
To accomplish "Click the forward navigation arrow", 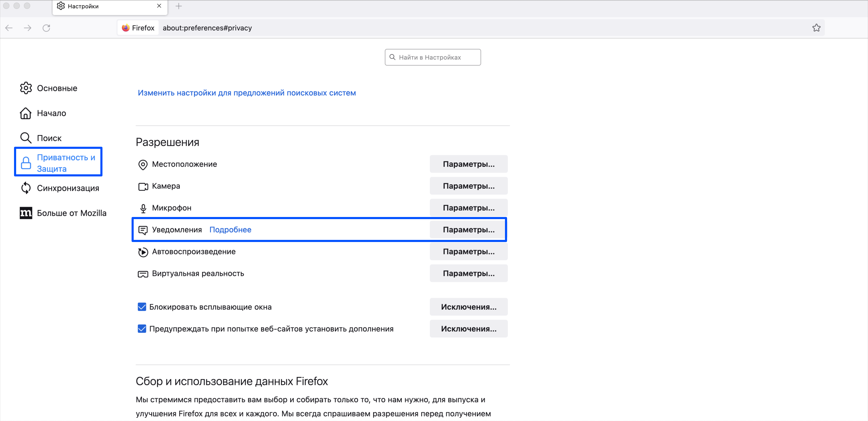I will pyautogui.click(x=28, y=28).
